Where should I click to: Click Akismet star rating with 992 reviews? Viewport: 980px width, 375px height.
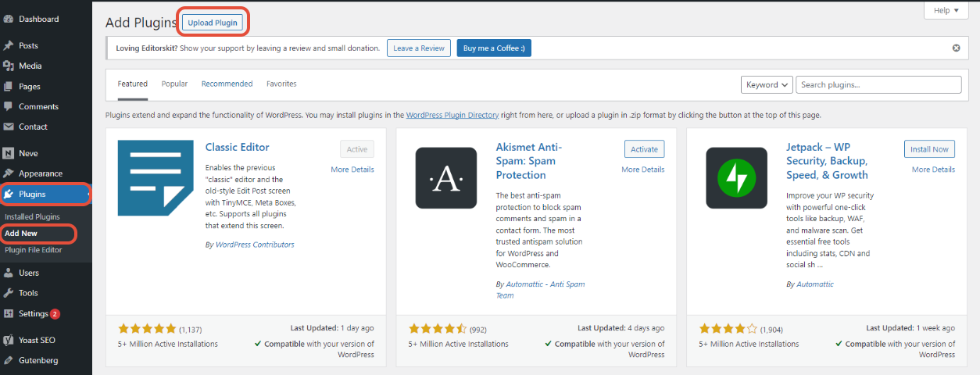(x=438, y=329)
